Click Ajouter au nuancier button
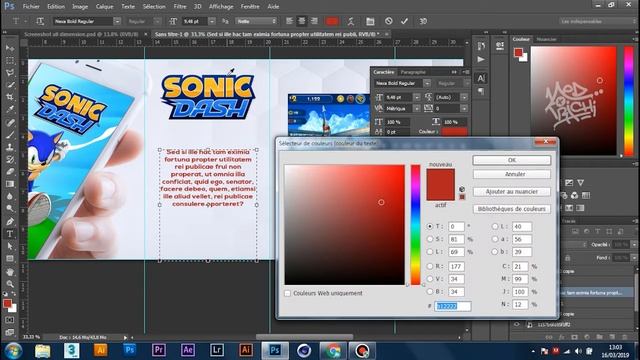 click(x=512, y=191)
